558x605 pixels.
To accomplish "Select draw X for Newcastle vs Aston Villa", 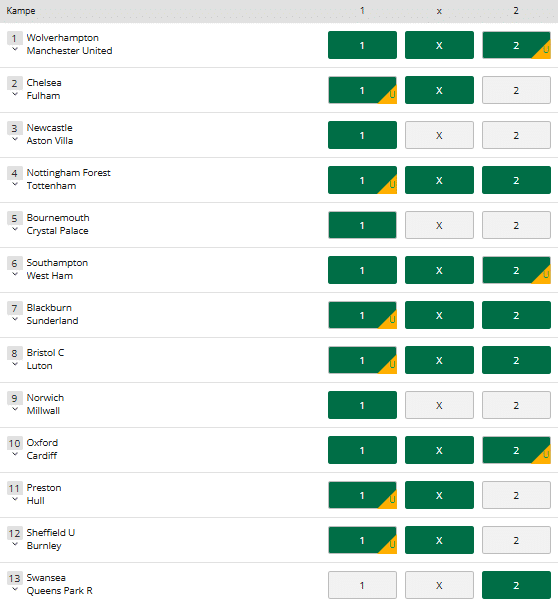I will 439,135.
